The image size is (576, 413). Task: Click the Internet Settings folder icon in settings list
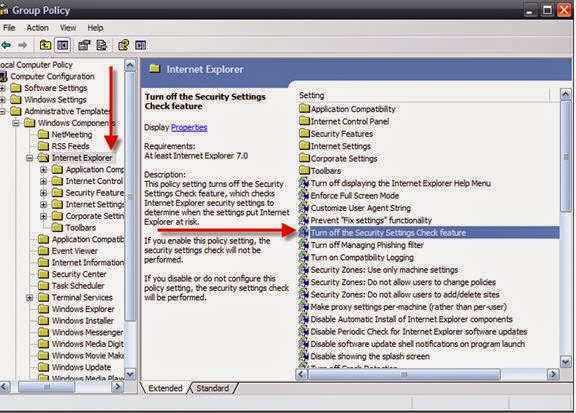[x=304, y=146]
